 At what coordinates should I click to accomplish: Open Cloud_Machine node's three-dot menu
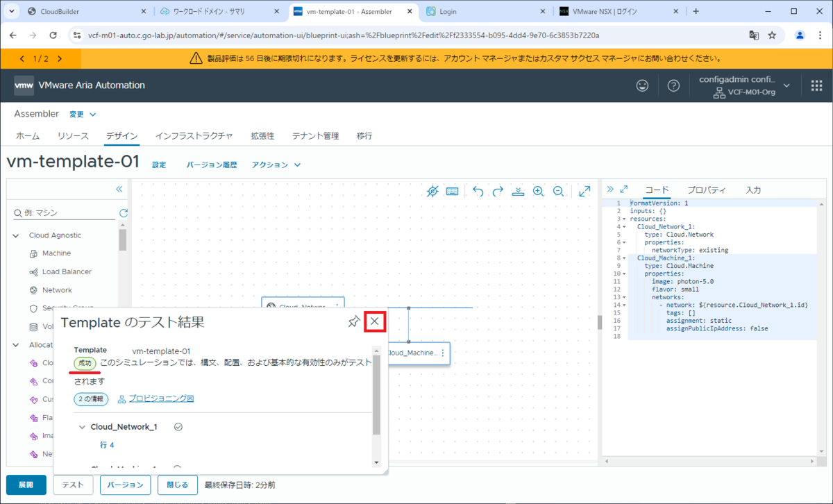[442, 353]
